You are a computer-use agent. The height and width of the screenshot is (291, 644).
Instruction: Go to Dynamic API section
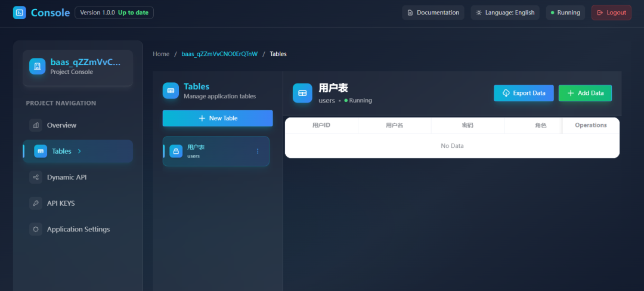78,177
